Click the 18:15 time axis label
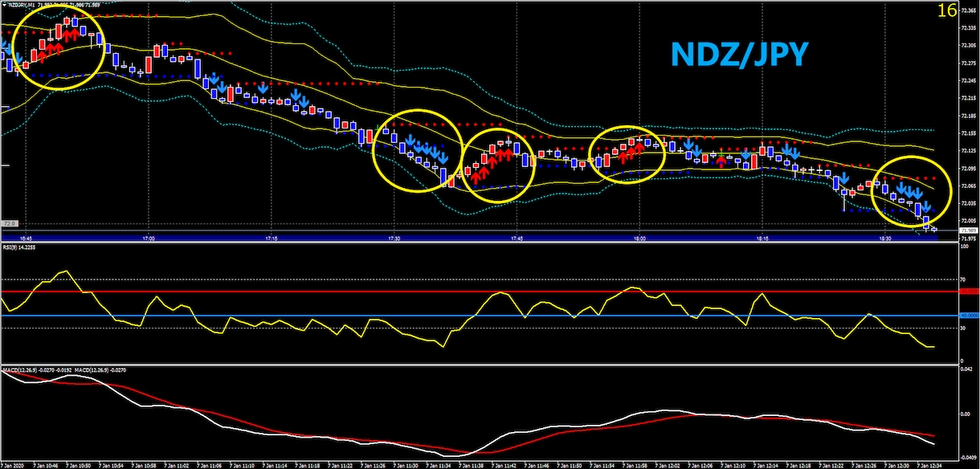 (x=763, y=239)
